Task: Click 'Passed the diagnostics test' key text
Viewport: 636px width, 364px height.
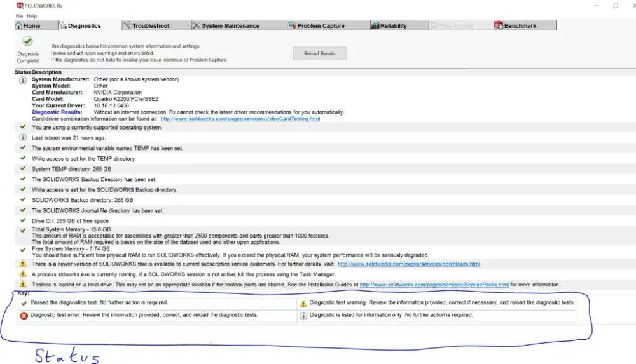Action: [x=99, y=302]
